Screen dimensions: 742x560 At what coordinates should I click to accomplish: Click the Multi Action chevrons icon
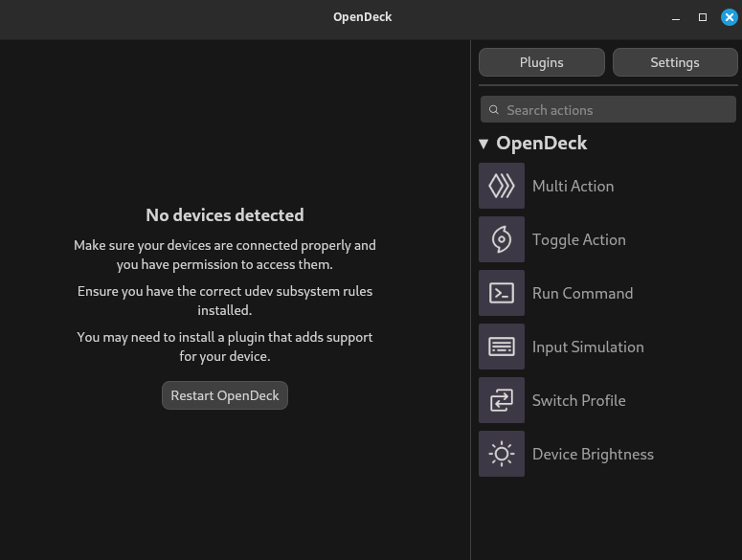pos(502,186)
